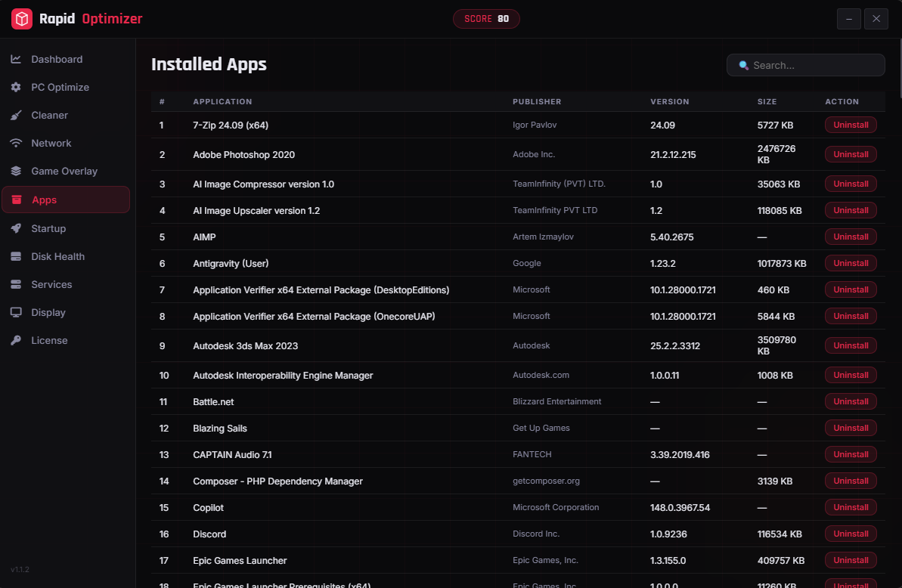The height and width of the screenshot is (588, 902).
Task: Uninstall Antigravity (User)
Action: click(x=851, y=263)
